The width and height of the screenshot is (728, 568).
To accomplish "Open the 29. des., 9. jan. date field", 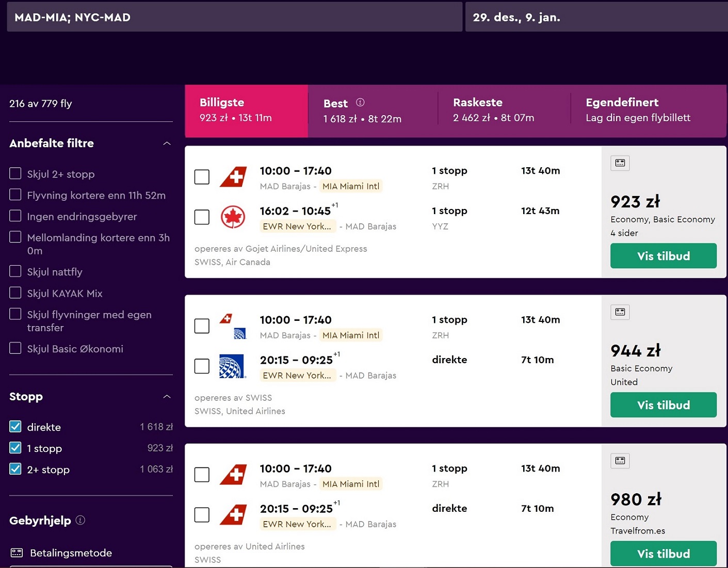I will click(x=596, y=17).
